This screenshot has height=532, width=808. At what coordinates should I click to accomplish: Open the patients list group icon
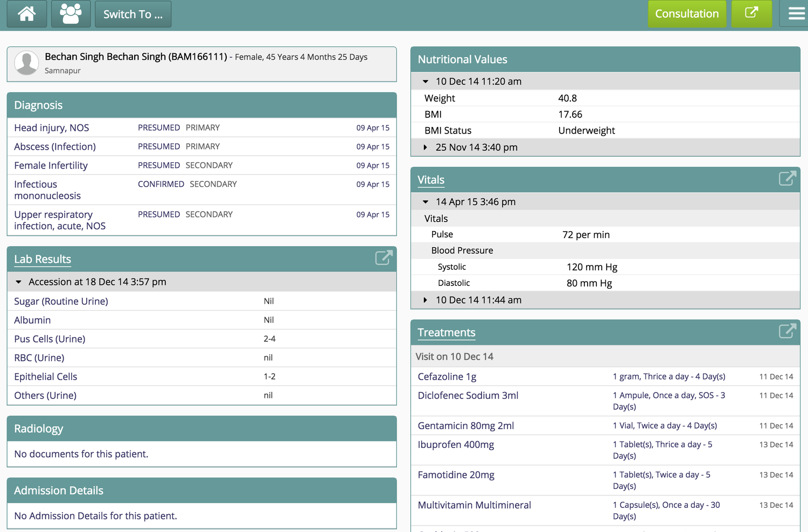[x=71, y=13]
